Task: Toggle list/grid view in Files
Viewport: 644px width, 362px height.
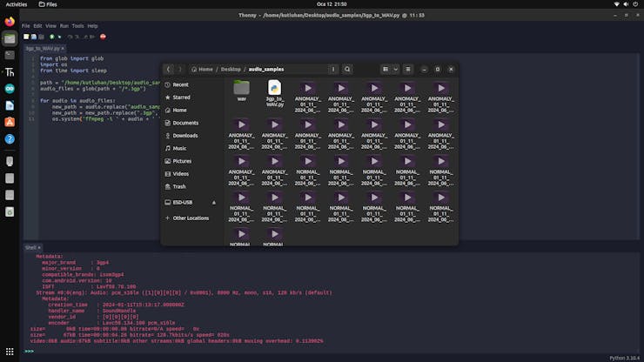Action: coord(385,69)
